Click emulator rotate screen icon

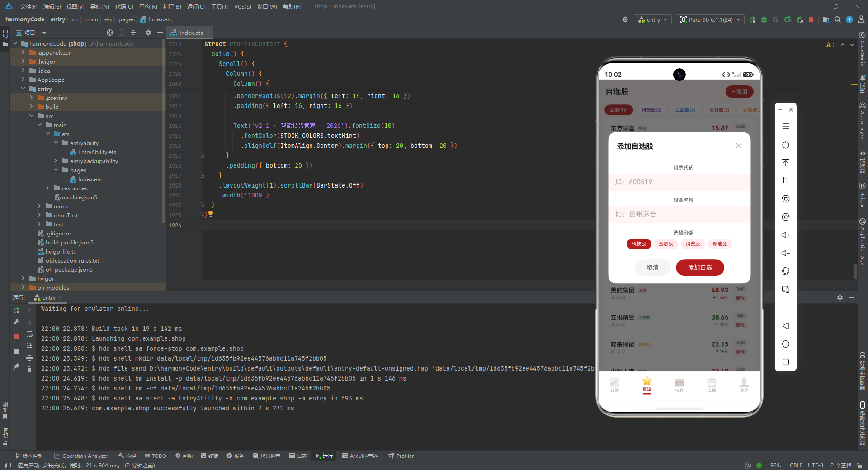pyautogui.click(x=786, y=271)
